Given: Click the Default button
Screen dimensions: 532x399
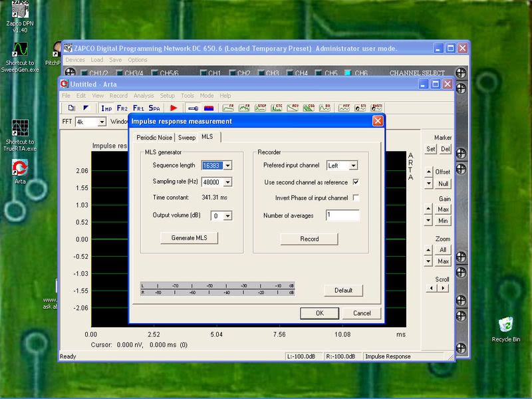Looking at the screenshot, I should click(343, 291).
